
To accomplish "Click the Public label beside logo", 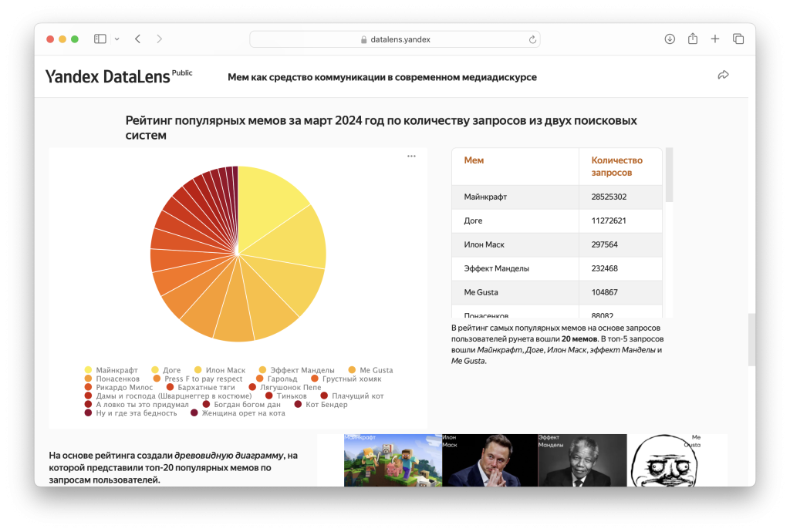I will (x=182, y=72).
